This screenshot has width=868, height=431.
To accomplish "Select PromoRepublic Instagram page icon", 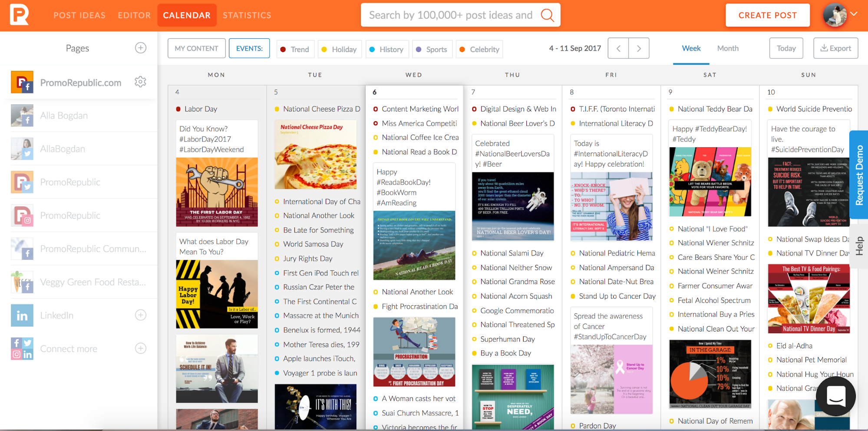I will (x=22, y=215).
